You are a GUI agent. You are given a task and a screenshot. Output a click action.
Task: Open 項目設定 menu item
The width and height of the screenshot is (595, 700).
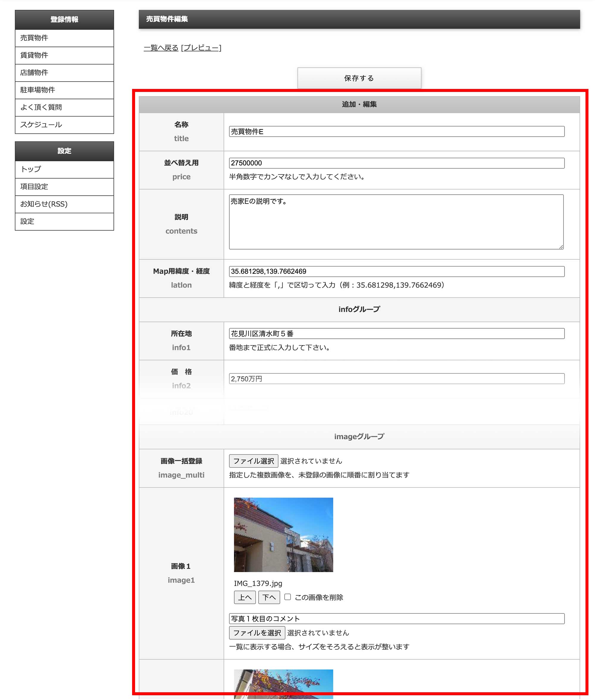coord(64,187)
